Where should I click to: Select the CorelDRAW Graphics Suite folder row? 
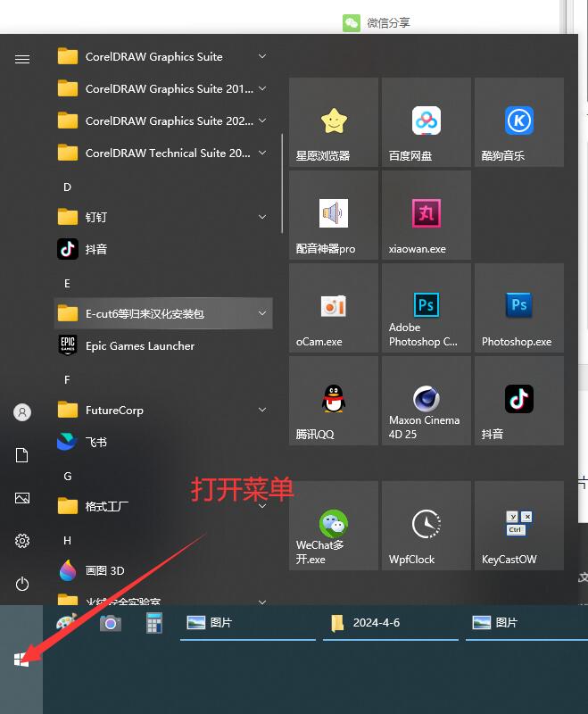(x=163, y=56)
